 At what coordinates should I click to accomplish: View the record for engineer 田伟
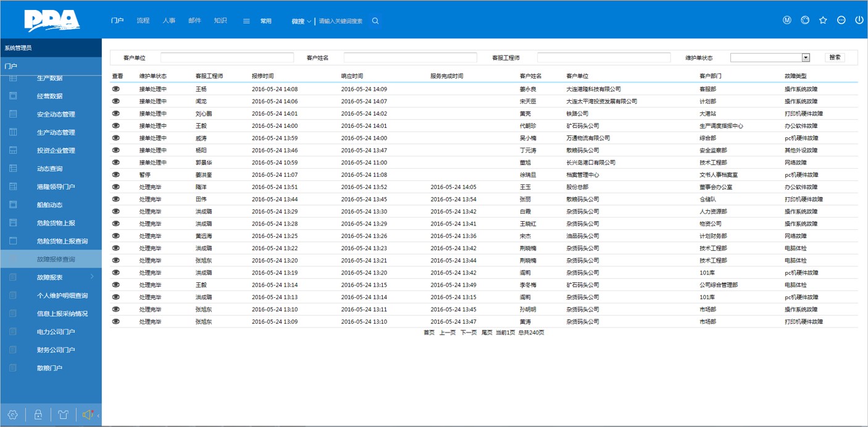pos(116,199)
